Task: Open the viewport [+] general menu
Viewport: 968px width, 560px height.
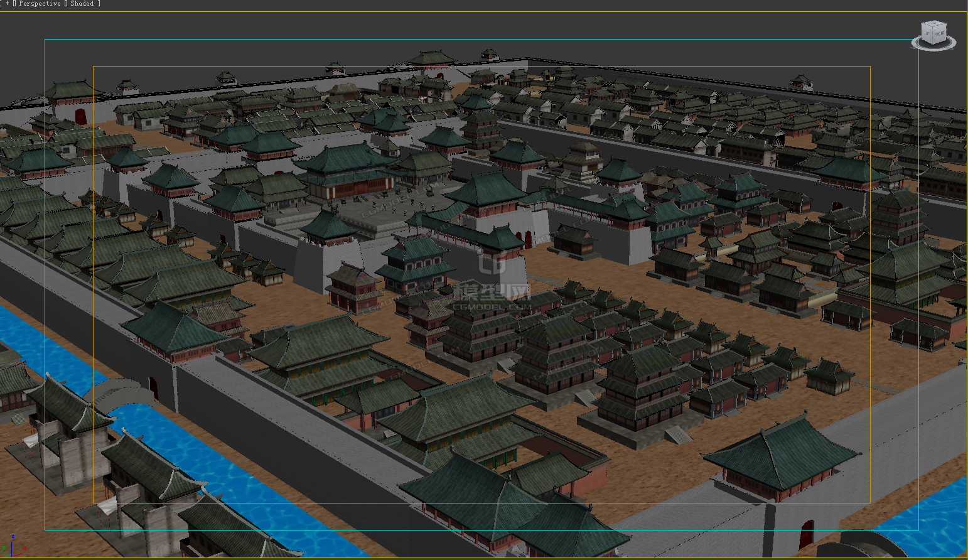Action: pyautogui.click(x=7, y=4)
